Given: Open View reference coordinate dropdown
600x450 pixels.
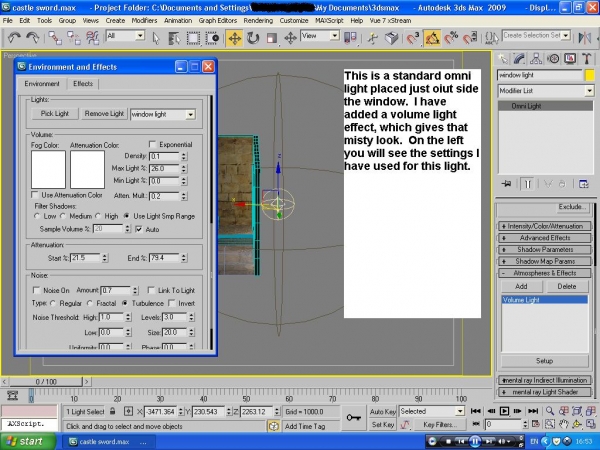Looking at the screenshot, I should [x=334, y=36].
